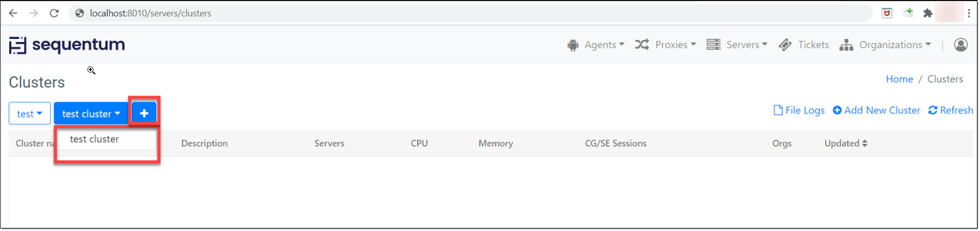Toggle the test cluster dropdown button
Image resolution: width=980 pixels, height=231 pixels.
[91, 113]
